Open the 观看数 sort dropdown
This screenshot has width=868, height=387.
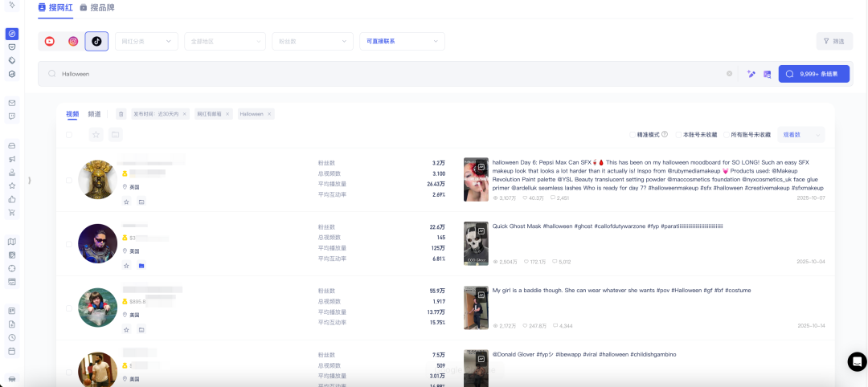click(x=802, y=135)
